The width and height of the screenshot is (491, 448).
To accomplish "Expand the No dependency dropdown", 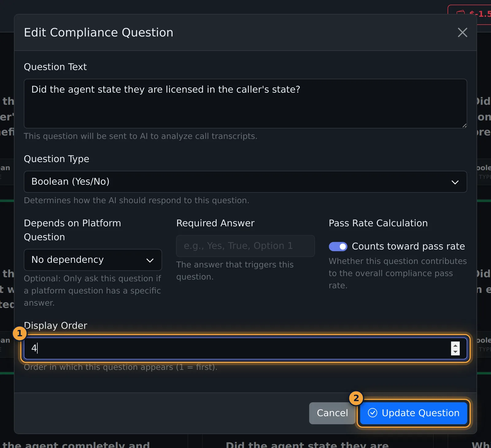I will 93,260.
